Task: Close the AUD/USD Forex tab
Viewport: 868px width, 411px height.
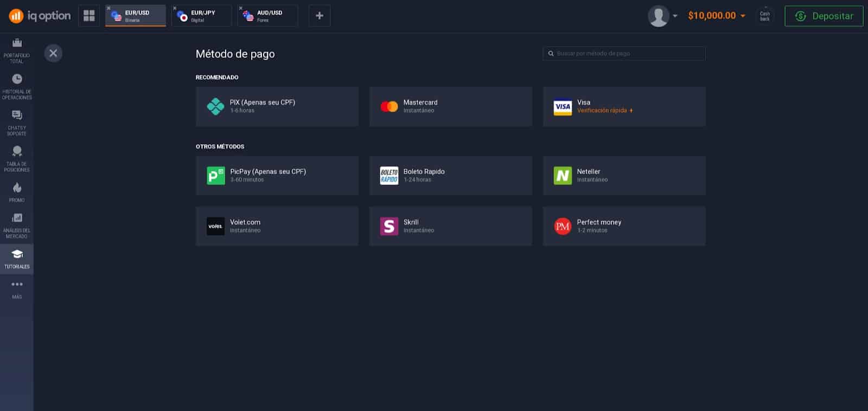Action: click(x=241, y=8)
